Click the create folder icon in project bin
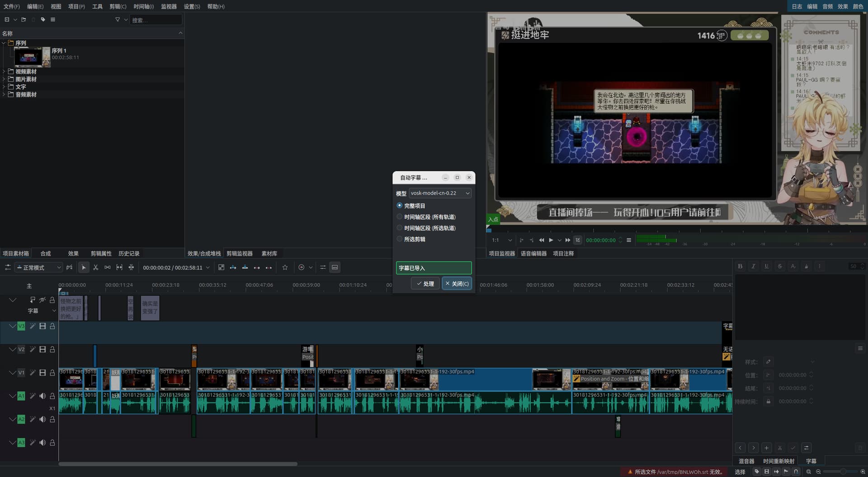868x477 pixels. [24, 19]
